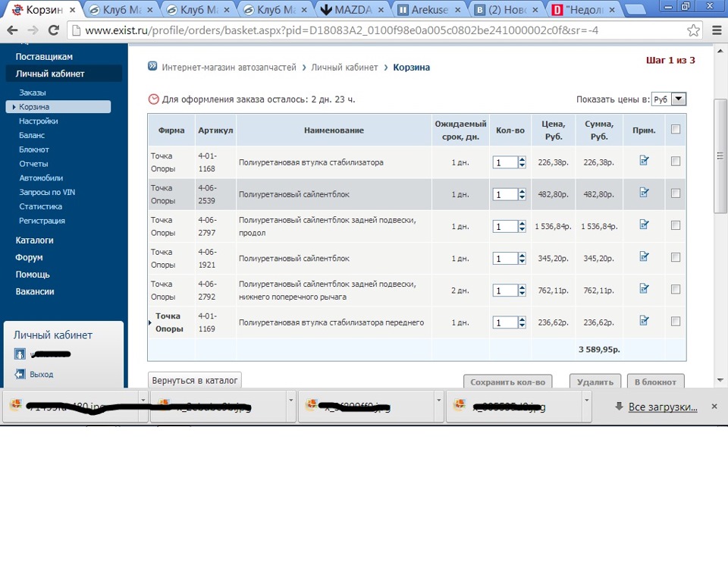This screenshot has width=728, height=575.
Task: Adjust quantity stepper for article 4-06-2797
Action: (x=522, y=226)
